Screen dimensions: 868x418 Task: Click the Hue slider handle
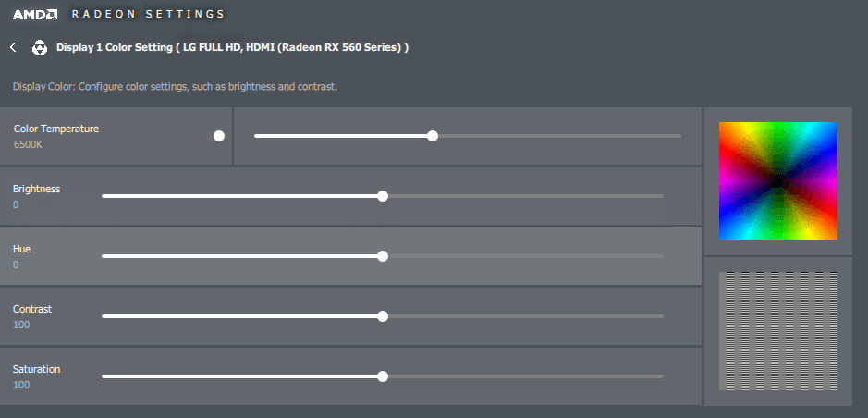pos(383,256)
